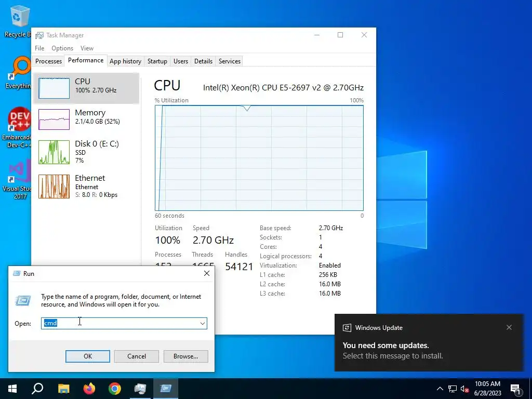Click OK in the Run dialog

(87, 356)
